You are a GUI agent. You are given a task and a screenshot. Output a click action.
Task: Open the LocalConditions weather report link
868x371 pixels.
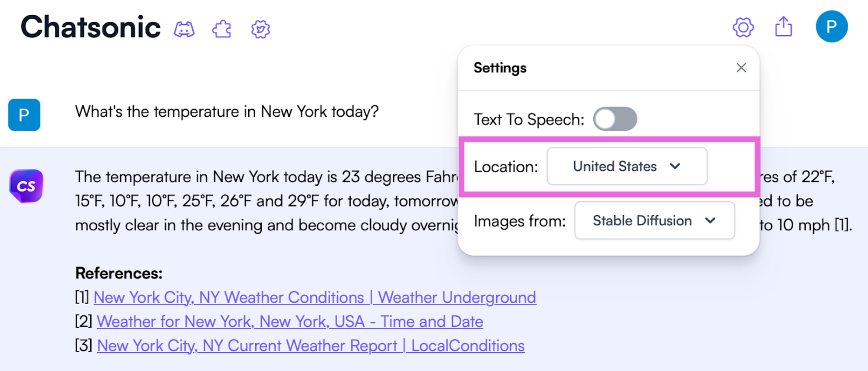pyautogui.click(x=311, y=346)
